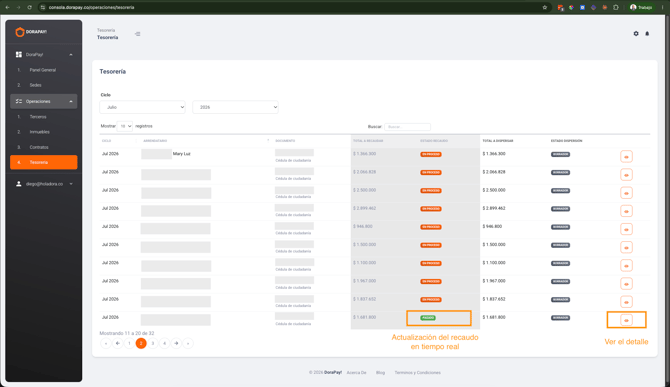This screenshot has width=670, height=387.
Task: Jump to the last page in pagination
Action: (188, 343)
